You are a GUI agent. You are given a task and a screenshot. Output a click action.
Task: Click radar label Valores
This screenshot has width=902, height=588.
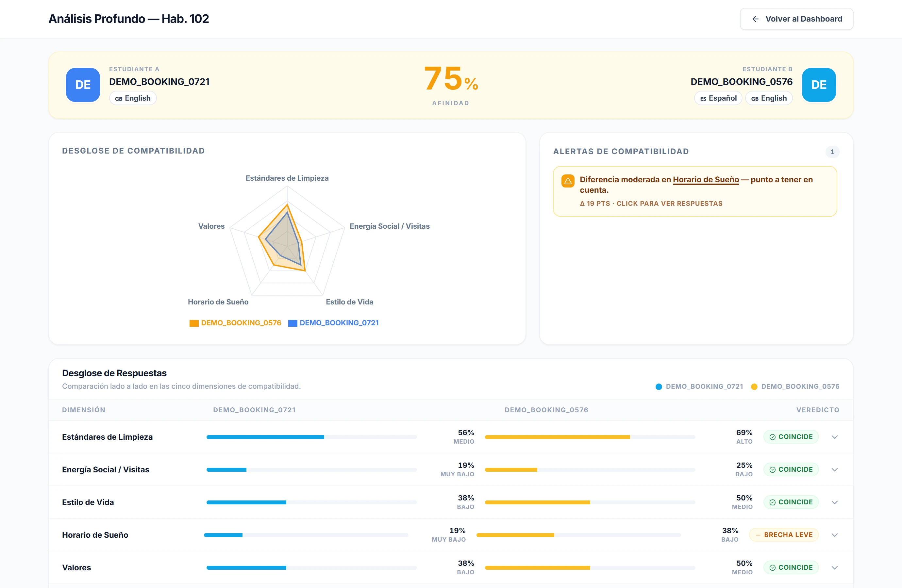tap(211, 226)
